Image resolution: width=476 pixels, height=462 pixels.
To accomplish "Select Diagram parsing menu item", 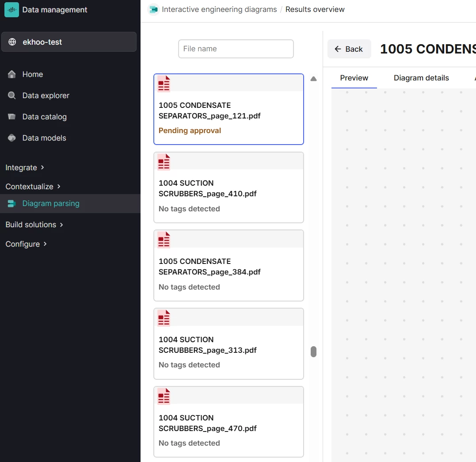I will click(70, 203).
